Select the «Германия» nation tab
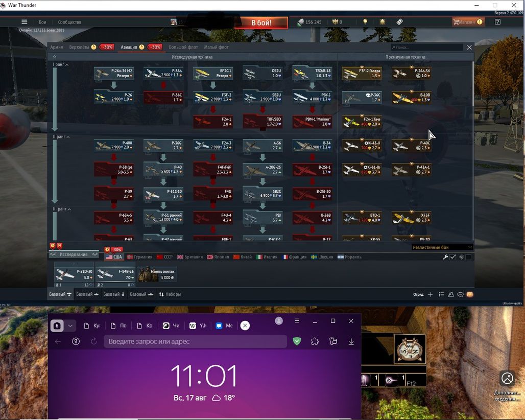Screen dimensions: 525x420 pos(139,257)
